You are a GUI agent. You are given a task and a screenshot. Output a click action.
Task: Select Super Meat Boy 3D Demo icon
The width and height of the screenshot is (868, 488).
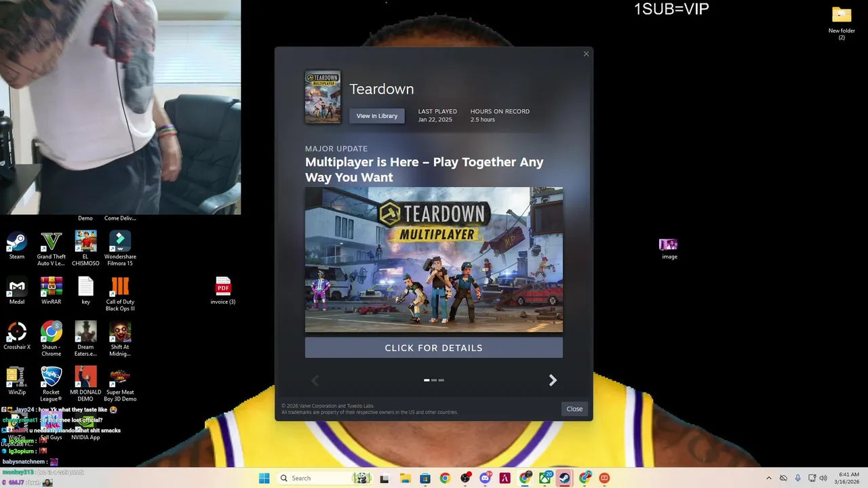pos(120,384)
